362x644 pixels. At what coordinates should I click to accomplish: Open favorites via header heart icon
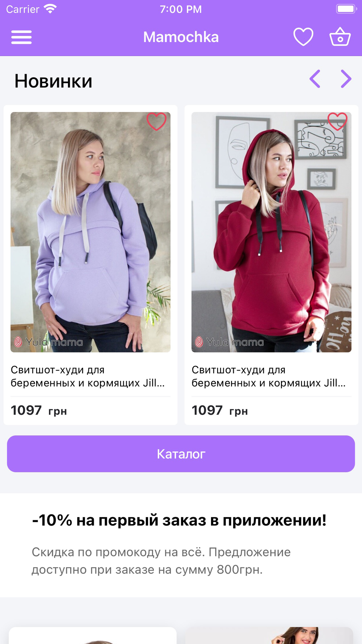303,37
